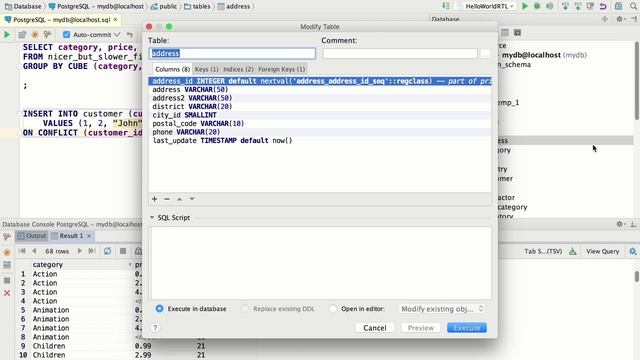The image size is (640, 360).
Task: Collapse the SQL Script section
Action: pyautogui.click(x=152, y=218)
